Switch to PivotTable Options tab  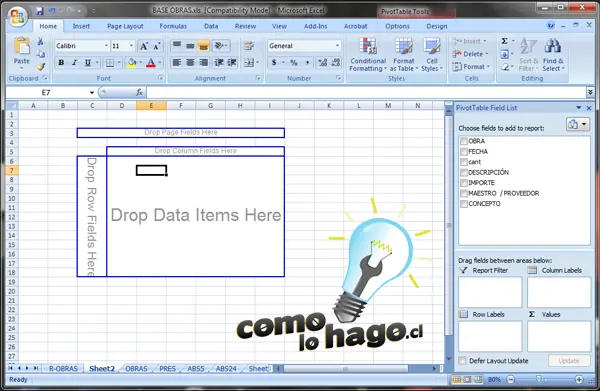coord(397,26)
